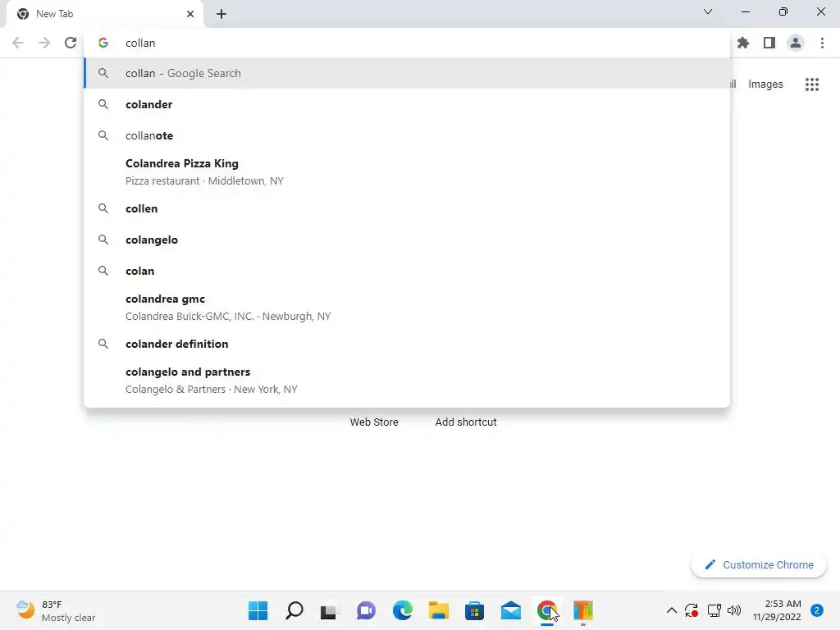The width and height of the screenshot is (840, 630).
Task: Toggle the side panel icon
Action: coord(769,43)
